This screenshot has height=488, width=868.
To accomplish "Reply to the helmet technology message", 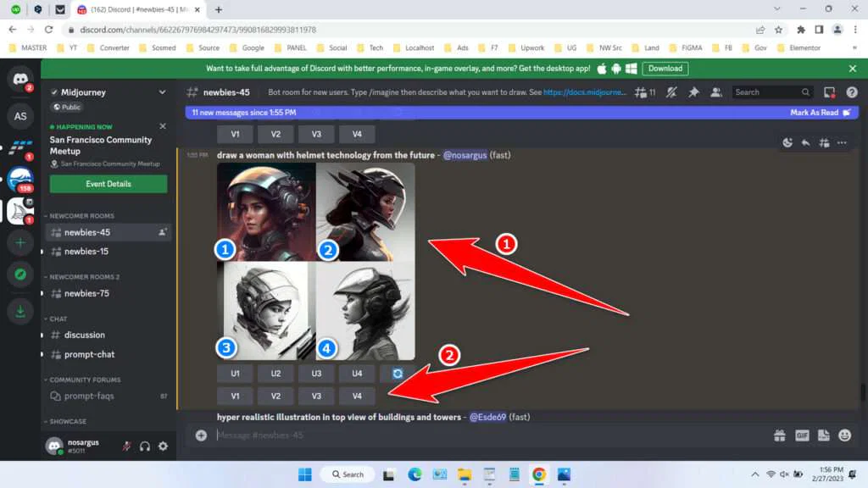I will pyautogui.click(x=806, y=143).
